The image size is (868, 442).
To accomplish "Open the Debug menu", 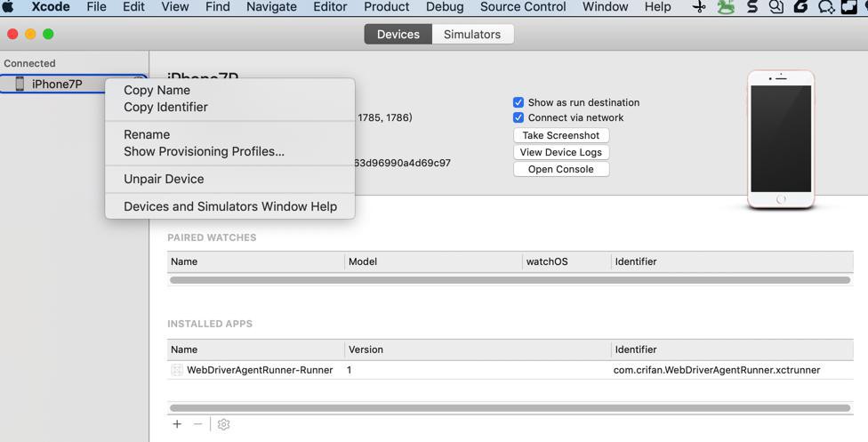I will (445, 6).
